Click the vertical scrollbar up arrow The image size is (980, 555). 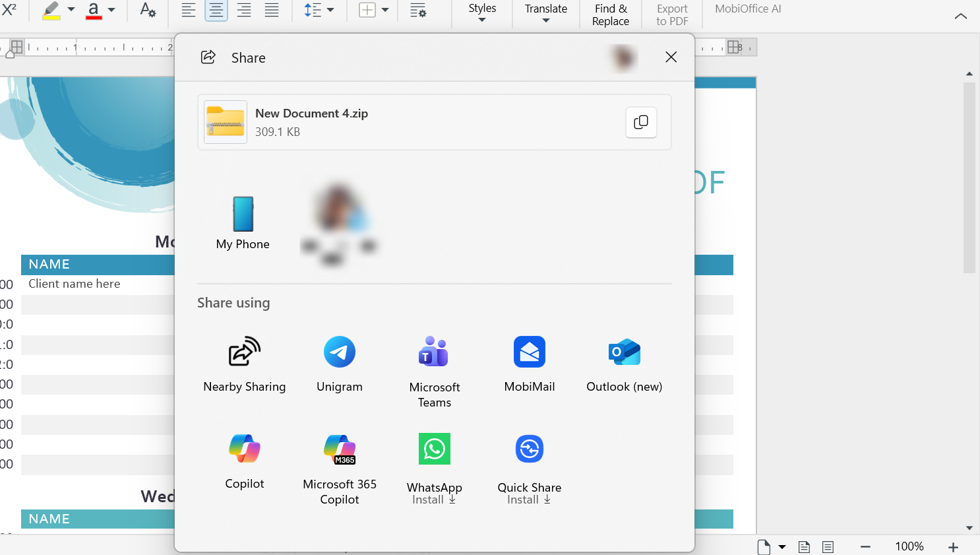click(969, 74)
